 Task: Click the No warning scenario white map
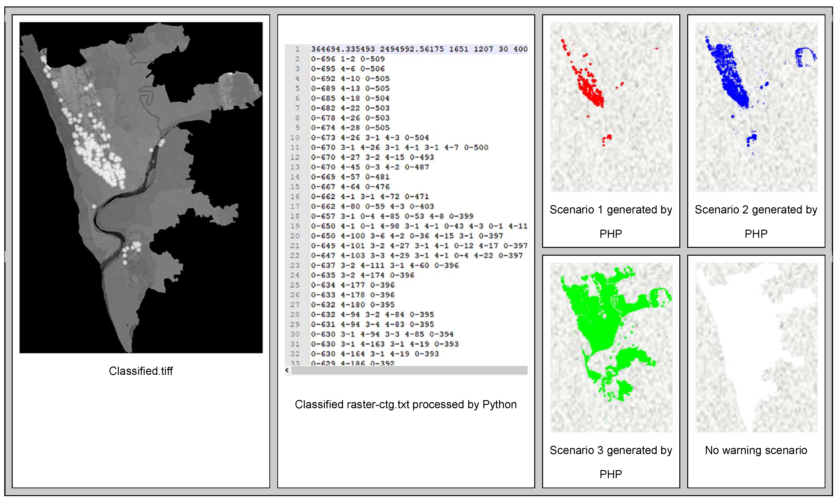coord(756,347)
